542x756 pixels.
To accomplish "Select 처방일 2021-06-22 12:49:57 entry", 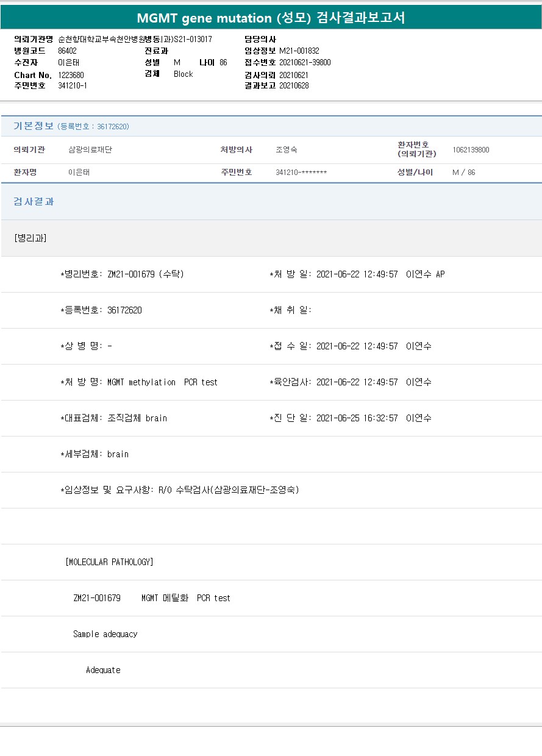I will click(x=357, y=274).
